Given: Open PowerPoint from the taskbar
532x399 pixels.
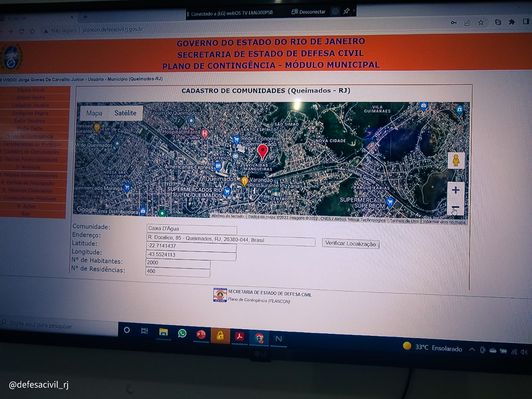Looking at the screenshot, I should (x=201, y=335).
